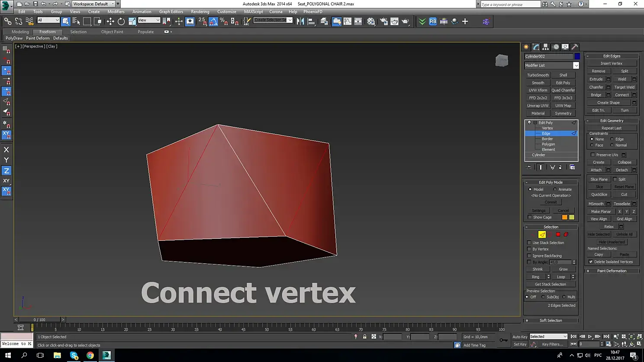Open Skype from the Windows taskbar
644x362 pixels.
point(74,355)
